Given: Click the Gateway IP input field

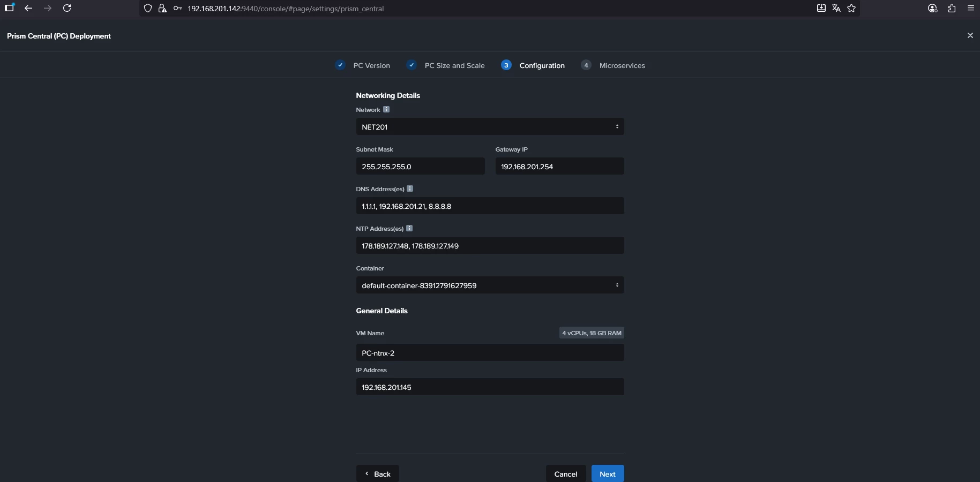Looking at the screenshot, I should (559, 166).
